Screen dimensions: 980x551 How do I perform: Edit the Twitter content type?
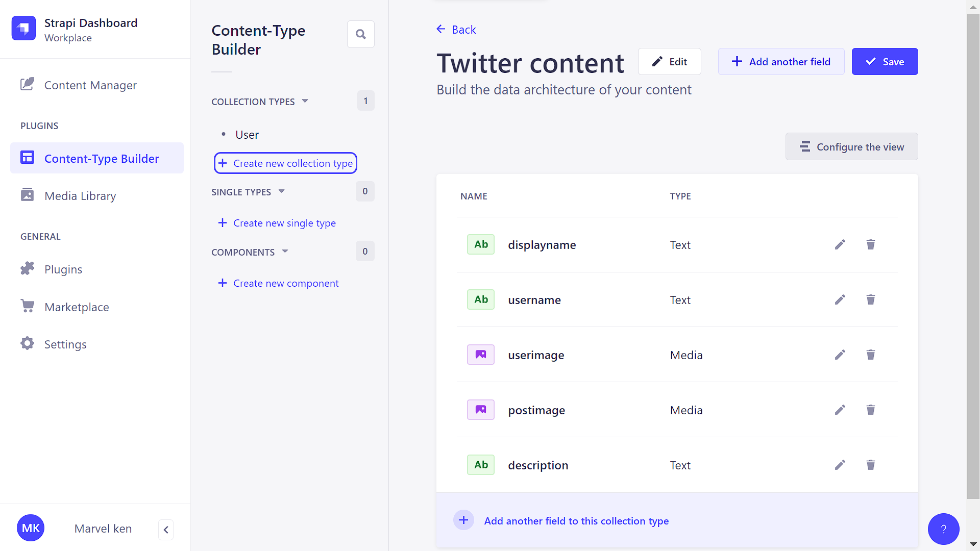670,62
